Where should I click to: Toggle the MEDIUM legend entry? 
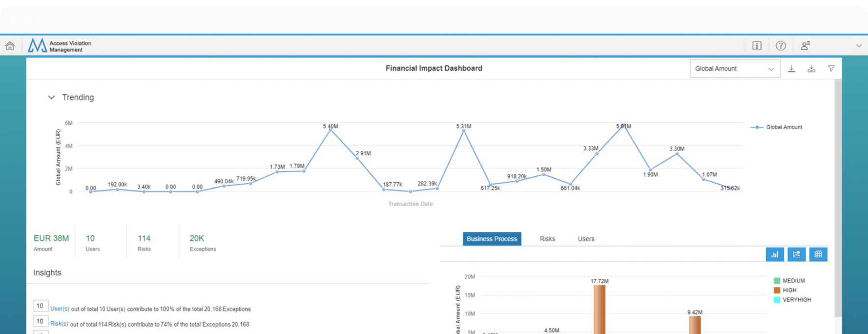coord(793,281)
